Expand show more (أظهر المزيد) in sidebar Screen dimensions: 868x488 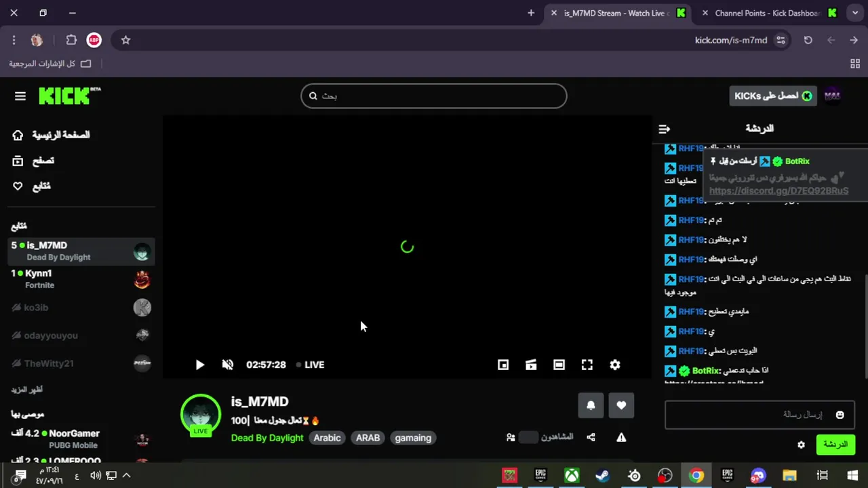(27, 390)
